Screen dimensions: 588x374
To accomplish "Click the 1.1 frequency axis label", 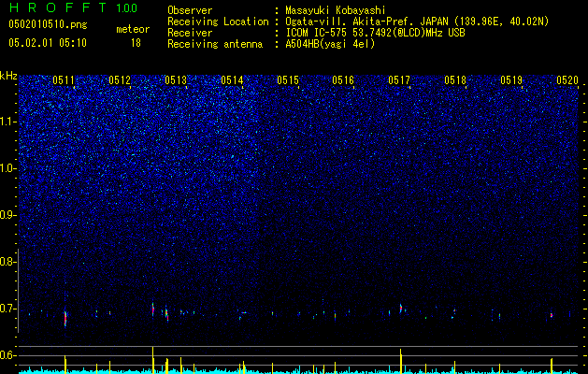I will pos(7,122).
